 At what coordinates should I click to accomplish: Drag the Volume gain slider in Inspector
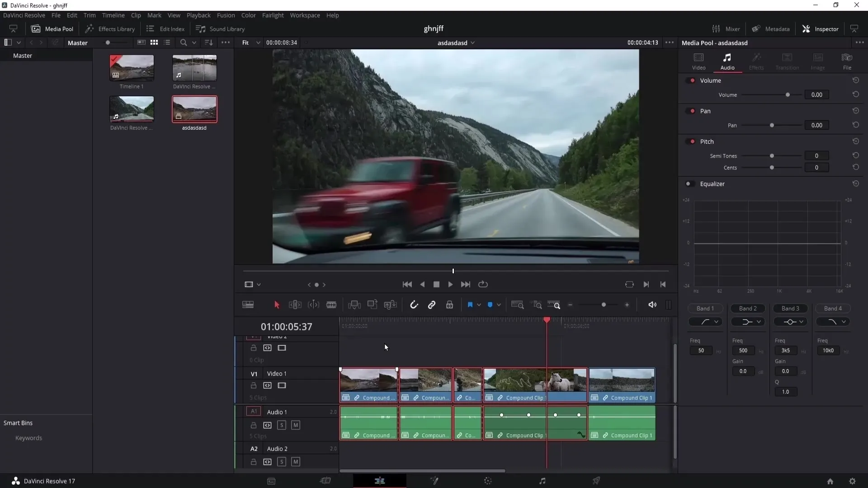788,95
